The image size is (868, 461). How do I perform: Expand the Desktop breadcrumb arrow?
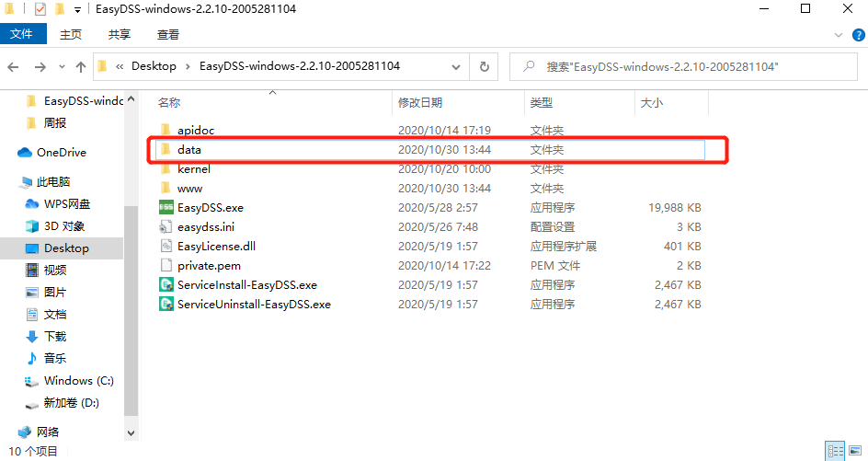[x=188, y=66]
